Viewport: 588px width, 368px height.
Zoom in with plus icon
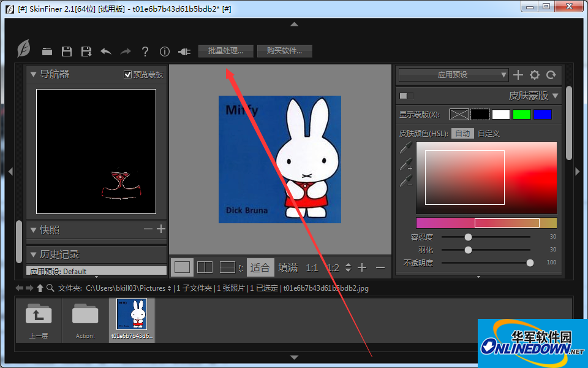(362, 267)
